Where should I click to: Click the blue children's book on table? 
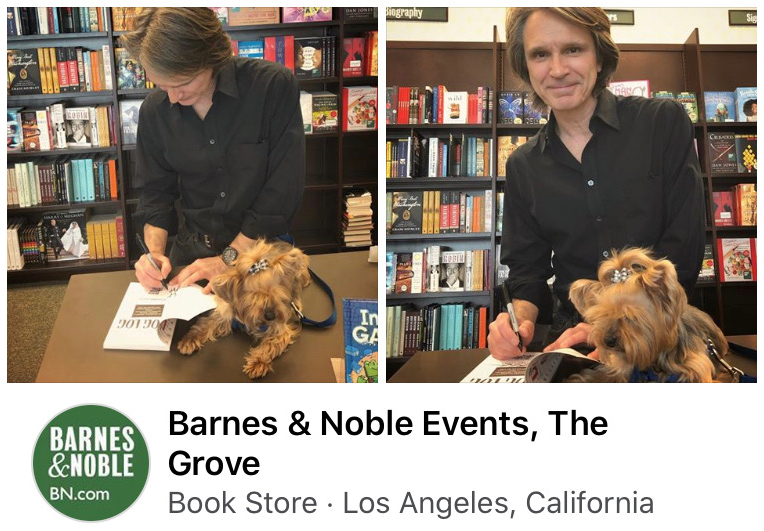(x=360, y=340)
